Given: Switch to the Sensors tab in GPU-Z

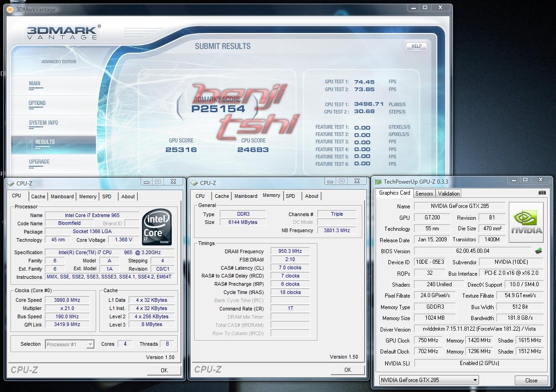Looking at the screenshot, I should pos(424,194).
